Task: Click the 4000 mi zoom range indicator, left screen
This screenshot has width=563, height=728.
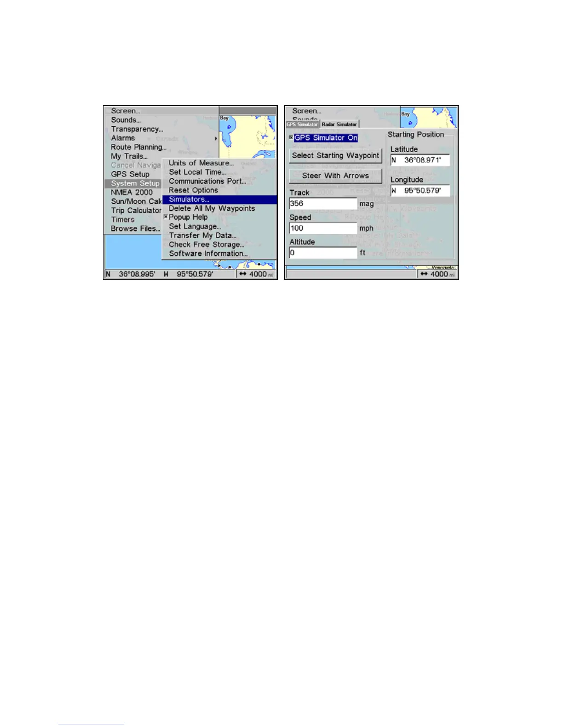Action: click(257, 274)
